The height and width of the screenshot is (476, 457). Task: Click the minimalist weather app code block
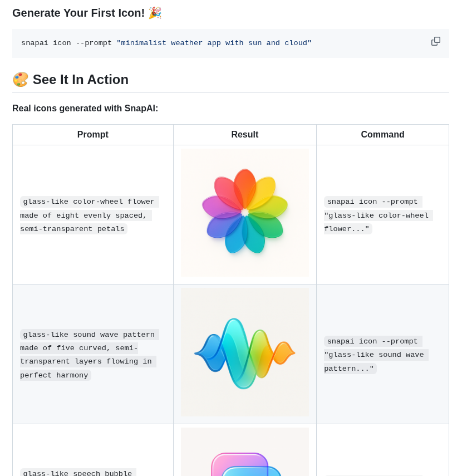coord(230,43)
